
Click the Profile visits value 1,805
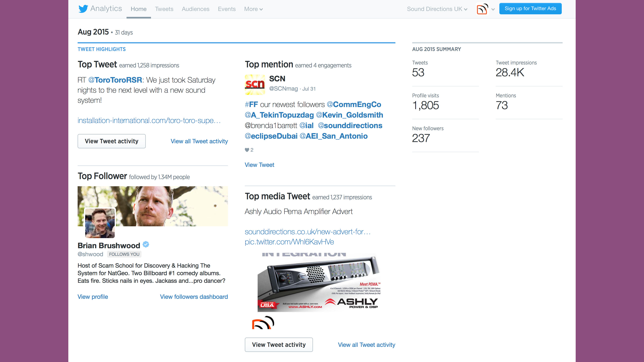426,105
